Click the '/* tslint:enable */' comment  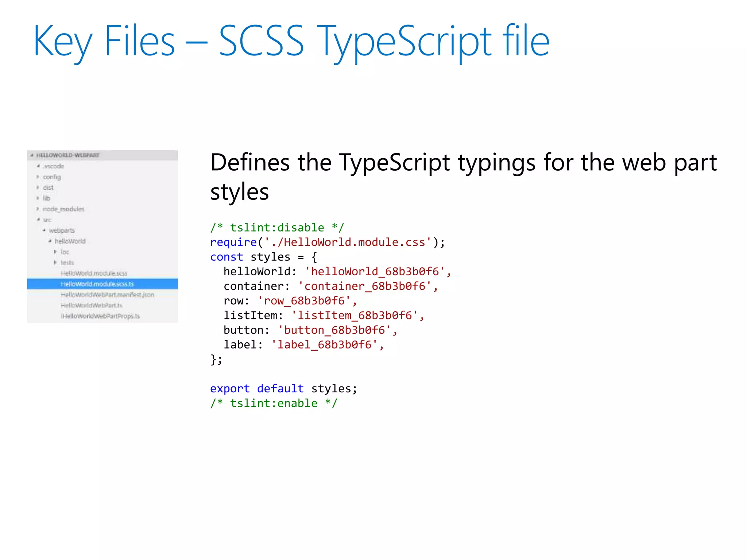pyautogui.click(x=274, y=403)
